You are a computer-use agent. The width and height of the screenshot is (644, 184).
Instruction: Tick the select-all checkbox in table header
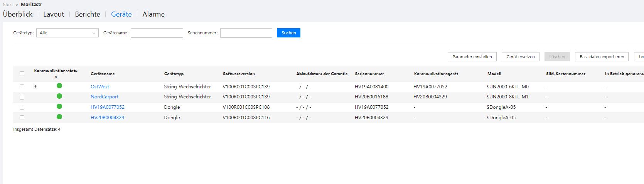(x=22, y=74)
